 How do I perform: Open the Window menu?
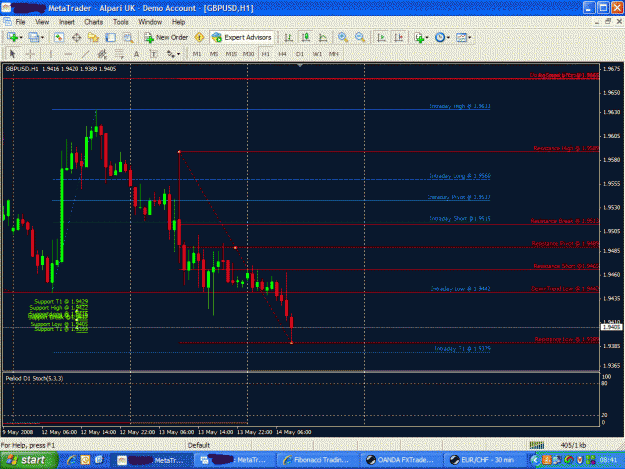click(150, 22)
